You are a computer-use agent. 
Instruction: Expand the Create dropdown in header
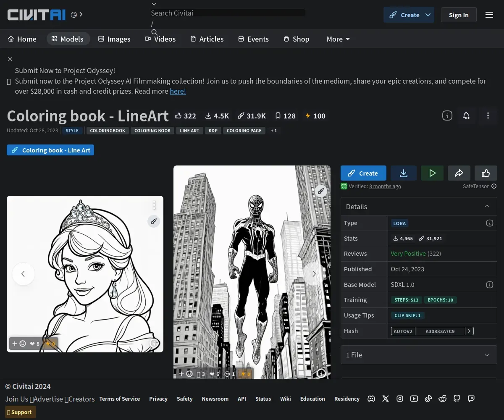click(428, 15)
